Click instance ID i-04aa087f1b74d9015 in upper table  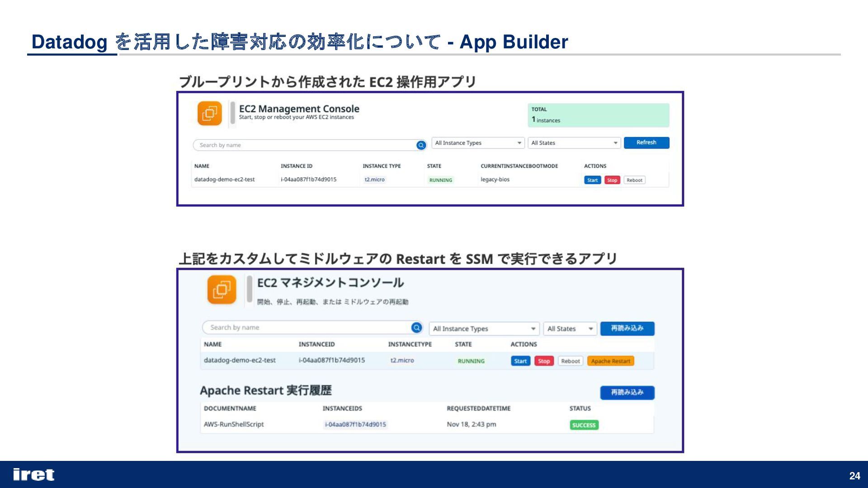point(308,179)
